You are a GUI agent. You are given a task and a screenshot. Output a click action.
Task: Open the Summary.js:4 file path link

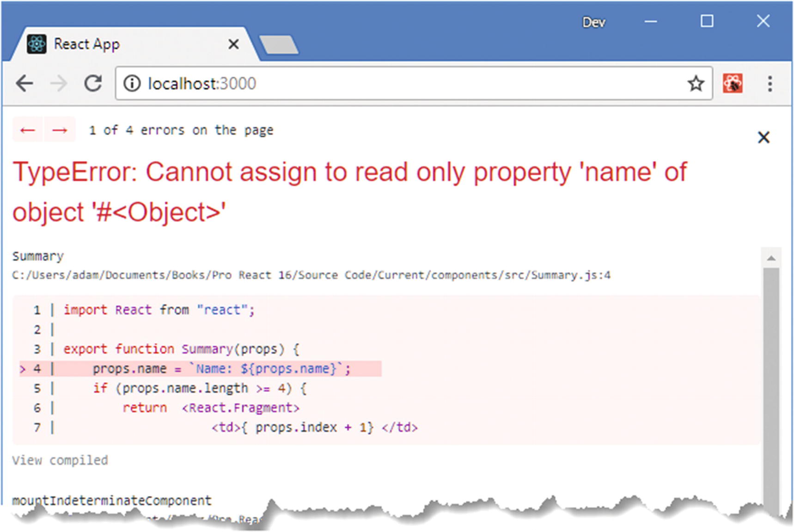pos(311,275)
